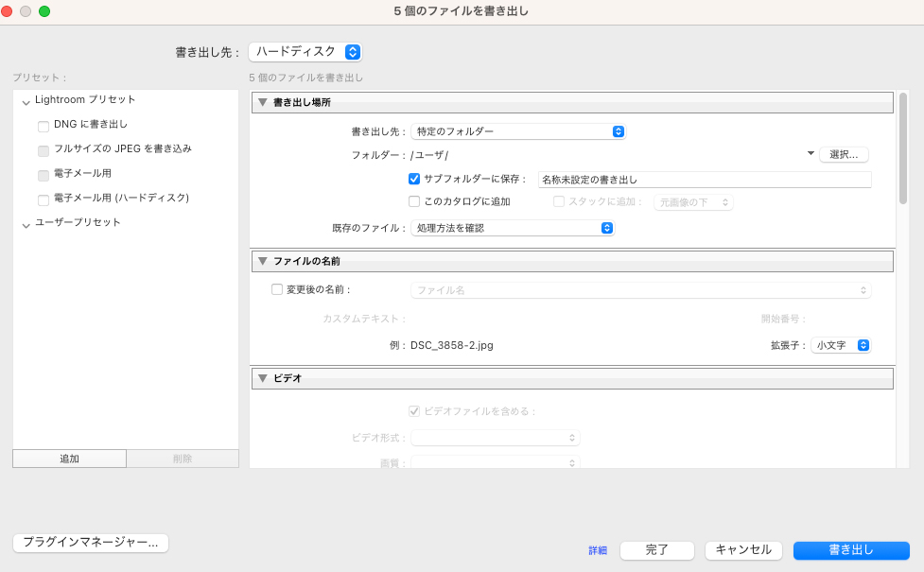Open the recent folders arrow beside folder path
The height and width of the screenshot is (572, 924).
[x=810, y=153]
